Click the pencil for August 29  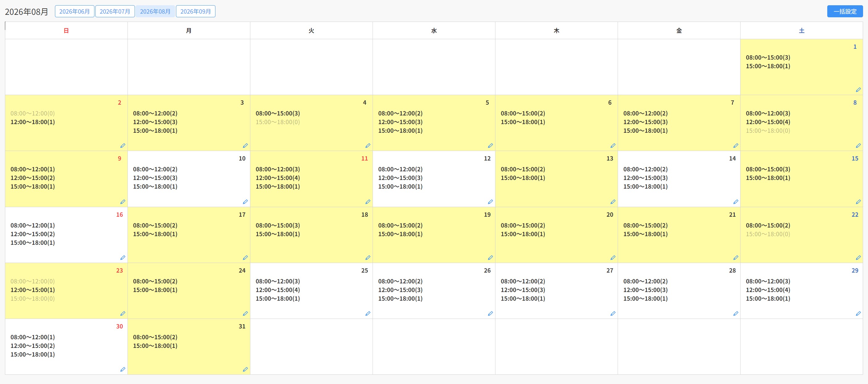tap(858, 314)
